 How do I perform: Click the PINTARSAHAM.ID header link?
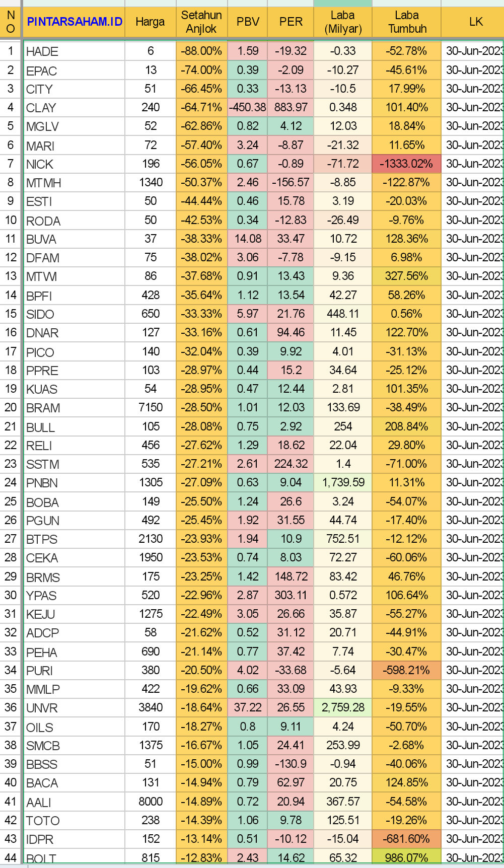75,22
